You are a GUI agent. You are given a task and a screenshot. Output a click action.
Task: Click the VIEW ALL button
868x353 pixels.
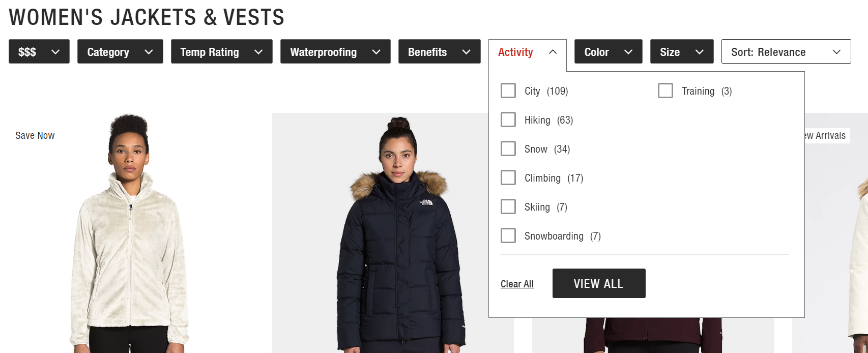click(599, 283)
